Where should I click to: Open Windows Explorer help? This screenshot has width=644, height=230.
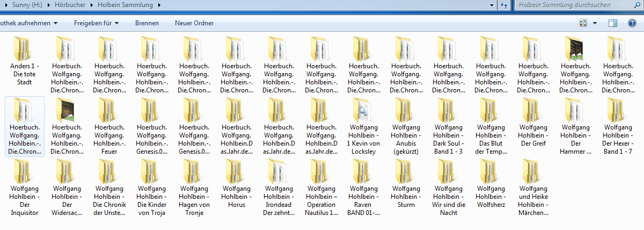click(x=632, y=23)
